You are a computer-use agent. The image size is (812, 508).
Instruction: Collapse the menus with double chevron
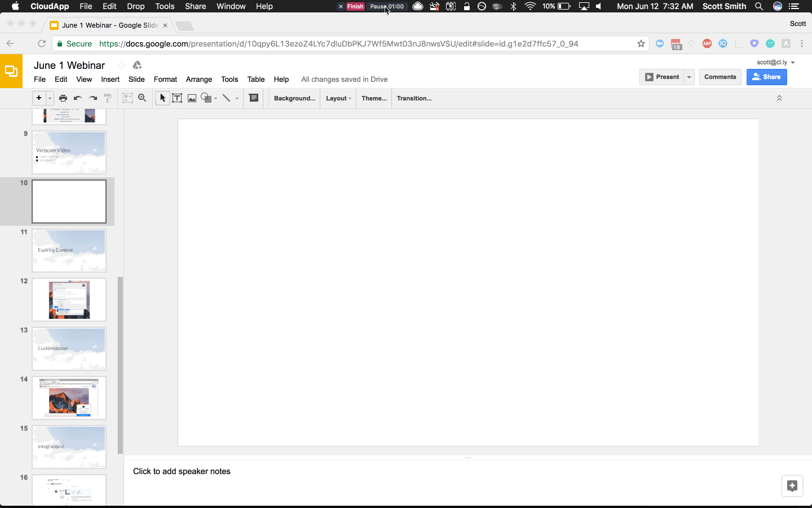tap(779, 98)
